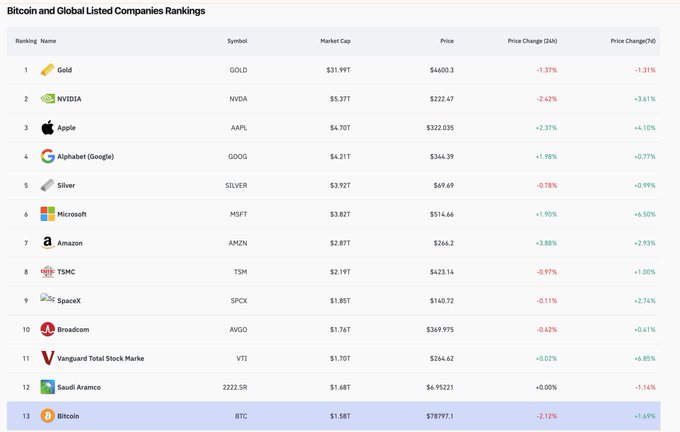Click Apple's $4.70T market cap
The image size is (680, 432).
(340, 128)
